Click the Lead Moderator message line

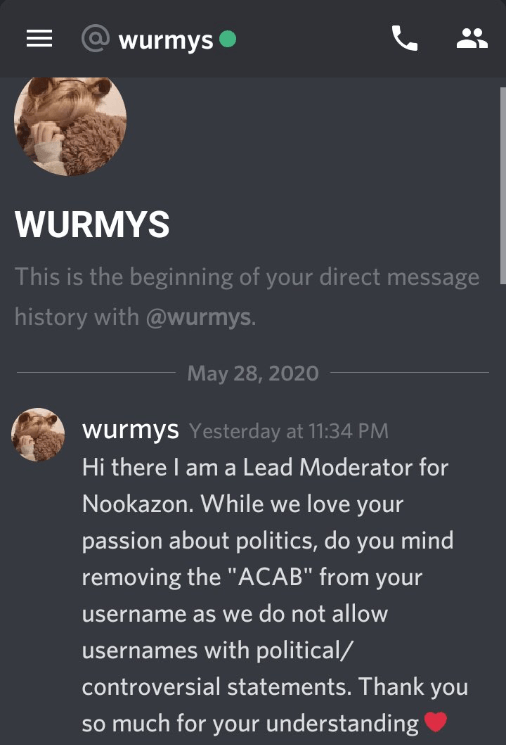pyautogui.click(x=265, y=468)
